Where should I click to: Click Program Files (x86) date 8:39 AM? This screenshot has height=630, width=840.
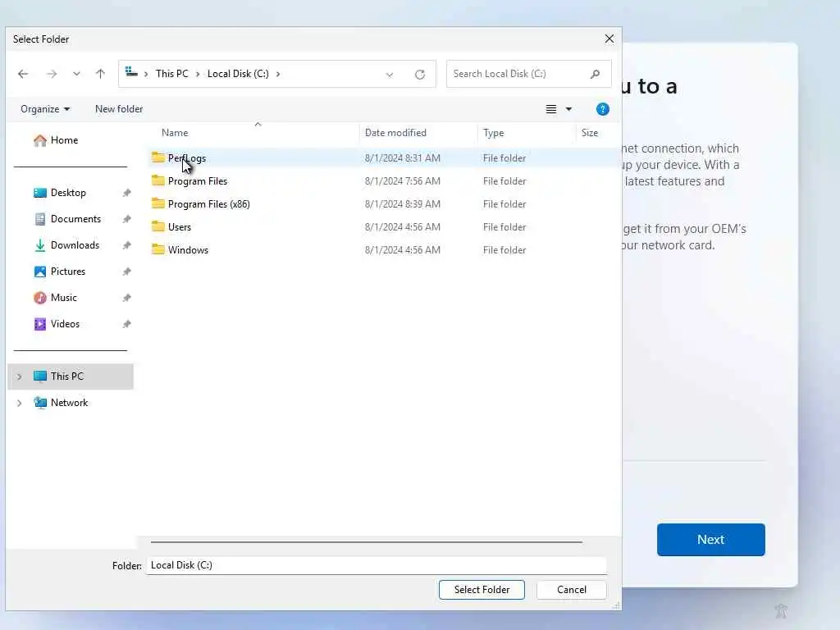click(402, 204)
